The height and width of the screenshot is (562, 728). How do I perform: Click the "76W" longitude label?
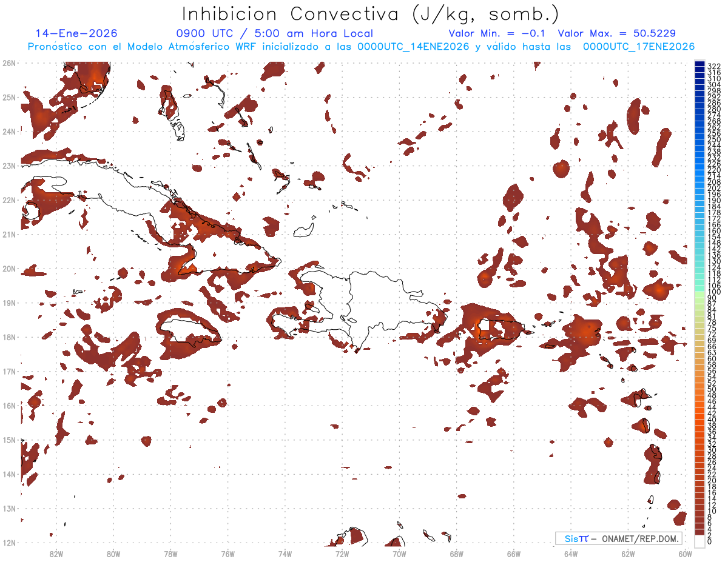(227, 554)
